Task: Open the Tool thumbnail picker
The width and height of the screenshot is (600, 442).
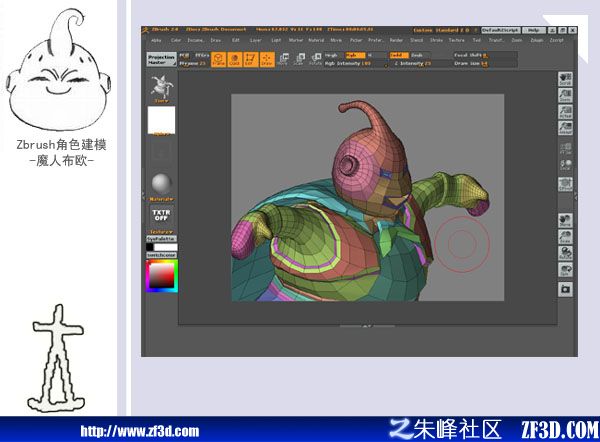Action: [161, 89]
